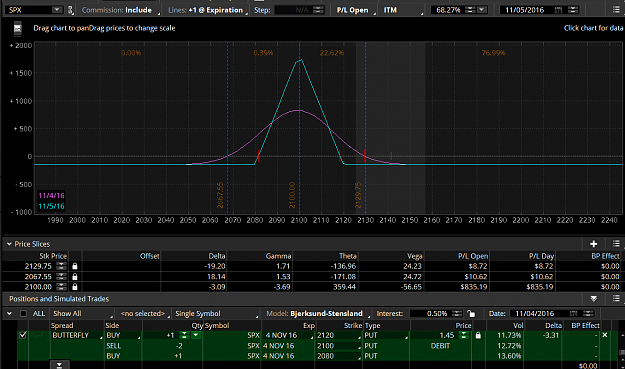The height and width of the screenshot is (369, 625).
Task: Adjust the 11/05/2016 date stepper
Action: pyautogui.click(x=573, y=10)
